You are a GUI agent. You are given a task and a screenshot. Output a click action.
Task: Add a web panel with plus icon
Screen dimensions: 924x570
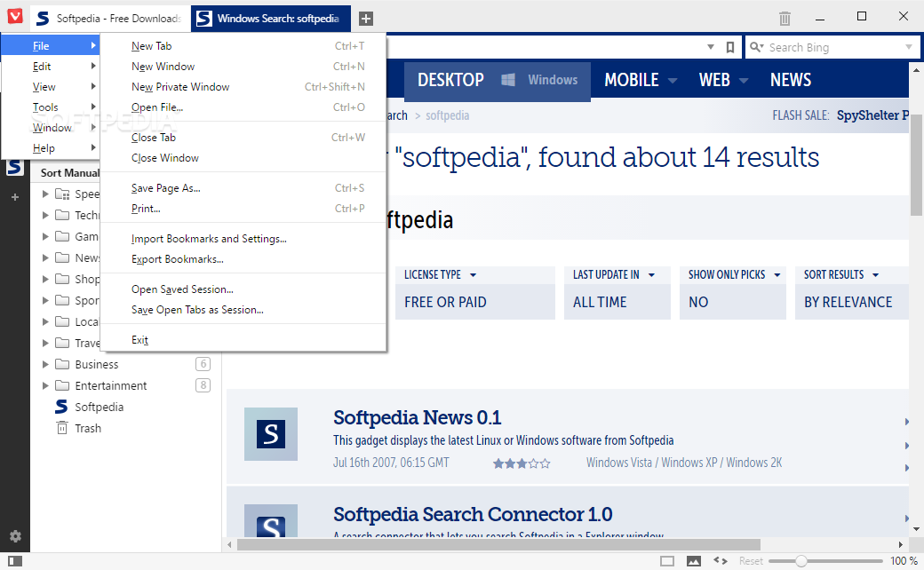click(15, 197)
